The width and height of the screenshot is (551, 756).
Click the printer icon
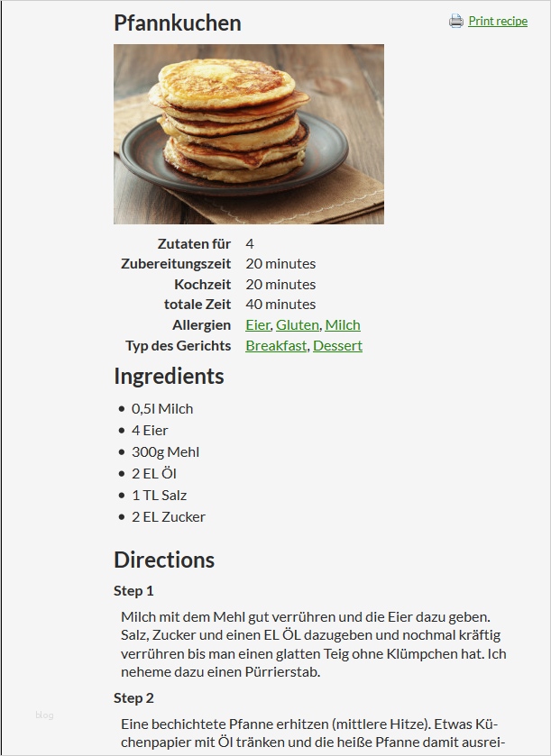coord(456,21)
